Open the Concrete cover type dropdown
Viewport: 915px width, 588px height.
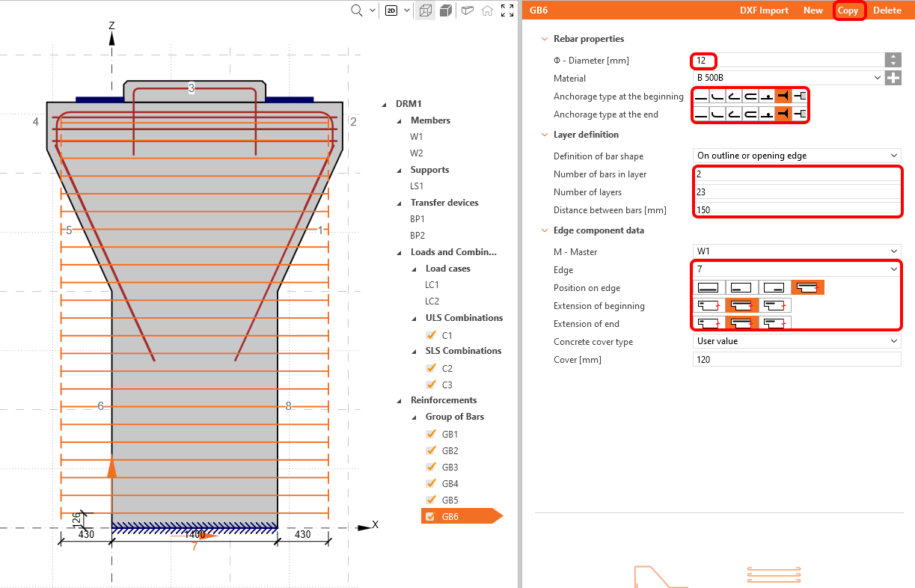(796, 341)
